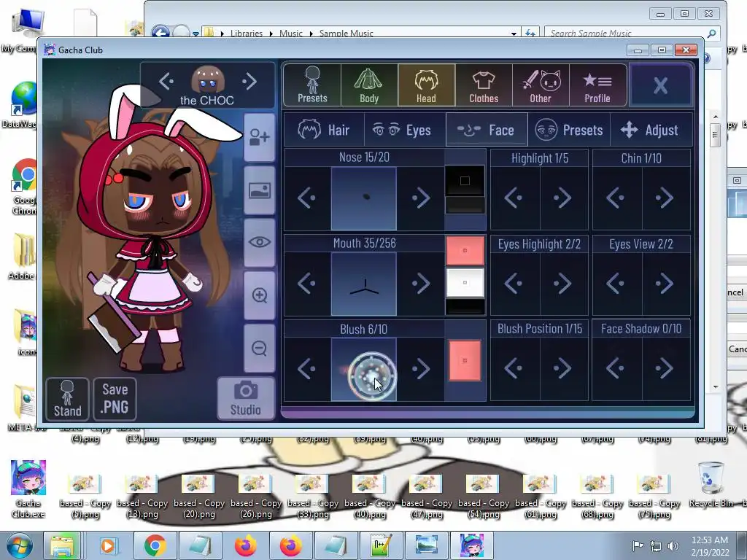Image resolution: width=747 pixels, height=560 pixels.
Task: Open the Adjust sub-tab
Action: coord(650,130)
